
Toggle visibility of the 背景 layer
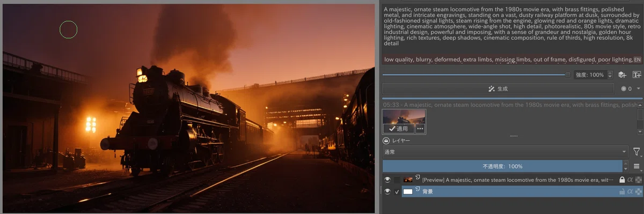[x=387, y=191]
